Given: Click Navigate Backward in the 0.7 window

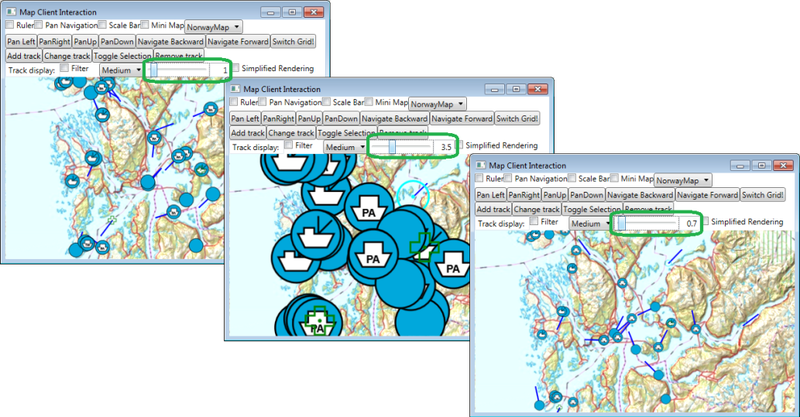Looking at the screenshot, I should coord(640,194).
